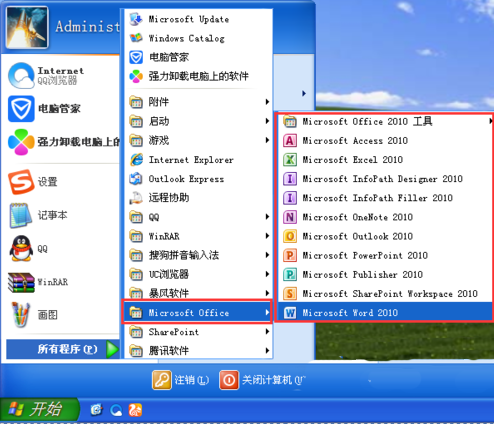494x424 pixels.
Task: Open Microsoft Publisher 2010 entry
Action: pyautogui.click(x=385, y=275)
